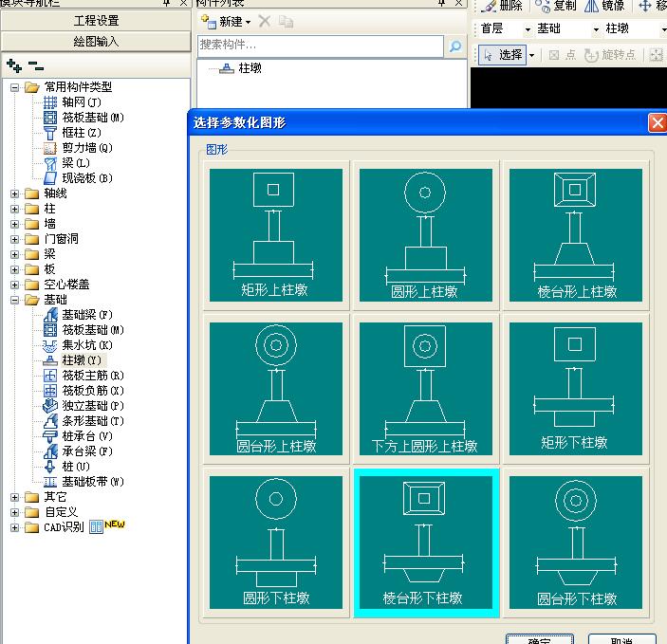Collapse the 基础 folder

click(14, 300)
